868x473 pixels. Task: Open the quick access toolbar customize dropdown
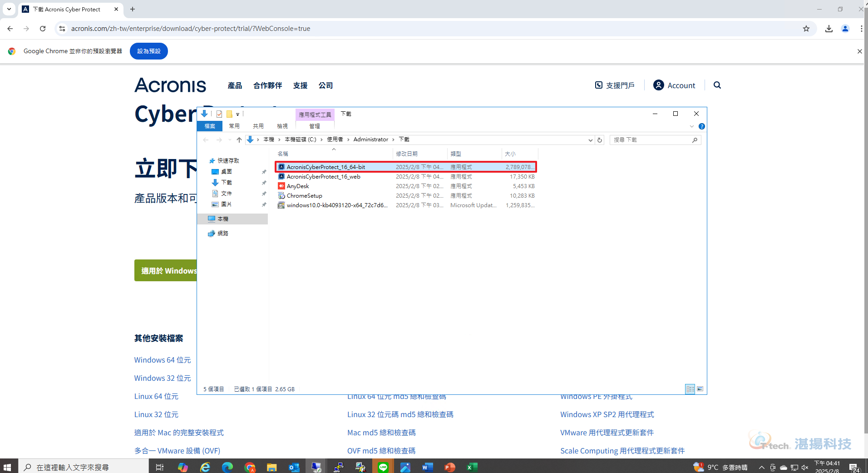[237, 114]
